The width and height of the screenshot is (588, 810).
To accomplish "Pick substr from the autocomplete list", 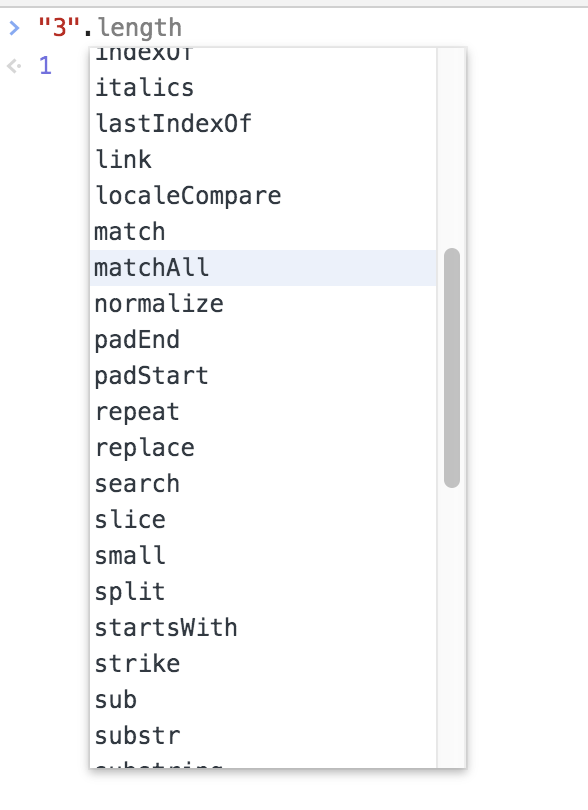I will point(263,736).
